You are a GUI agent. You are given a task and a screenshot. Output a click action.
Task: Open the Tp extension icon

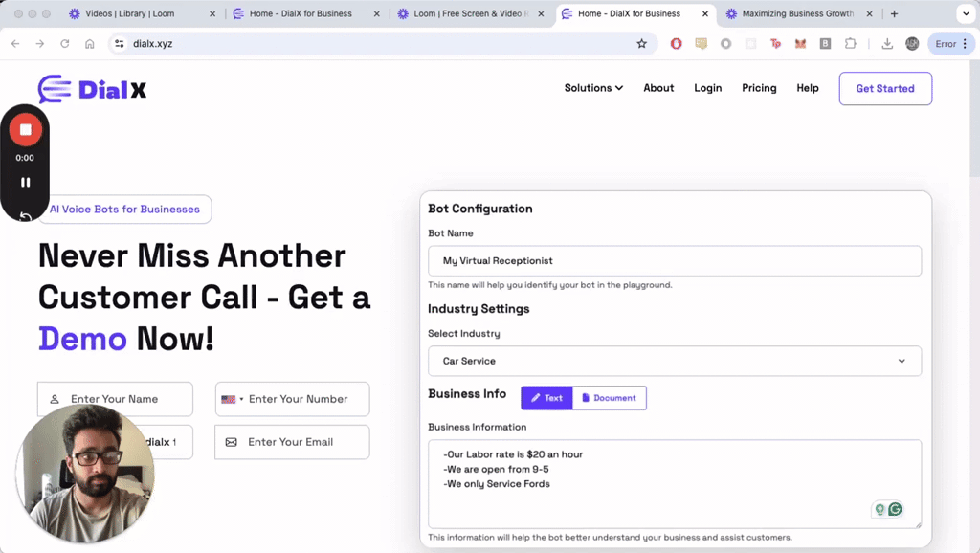coord(775,44)
